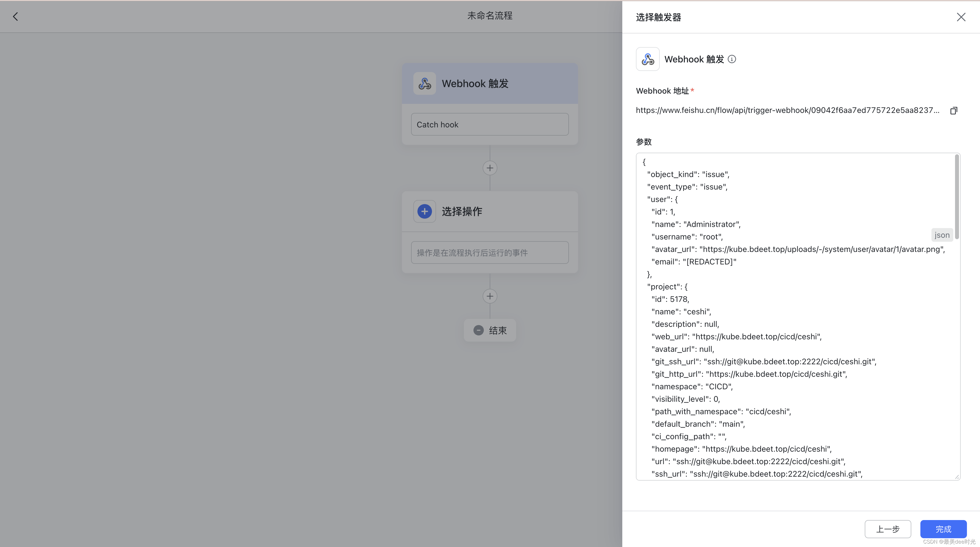Viewport: 980px width, 547px height.
Task: Click the plus above the 结束 node
Action: click(x=490, y=296)
